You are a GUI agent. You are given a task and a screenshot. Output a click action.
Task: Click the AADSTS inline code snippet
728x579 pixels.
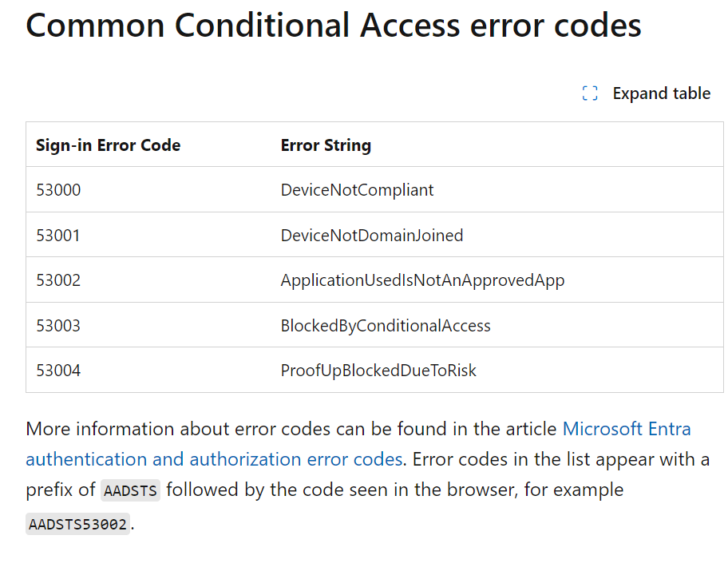click(130, 490)
